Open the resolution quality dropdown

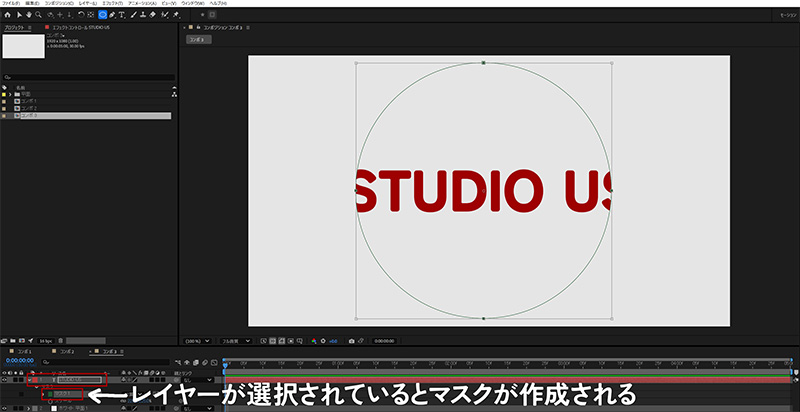(x=236, y=341)
